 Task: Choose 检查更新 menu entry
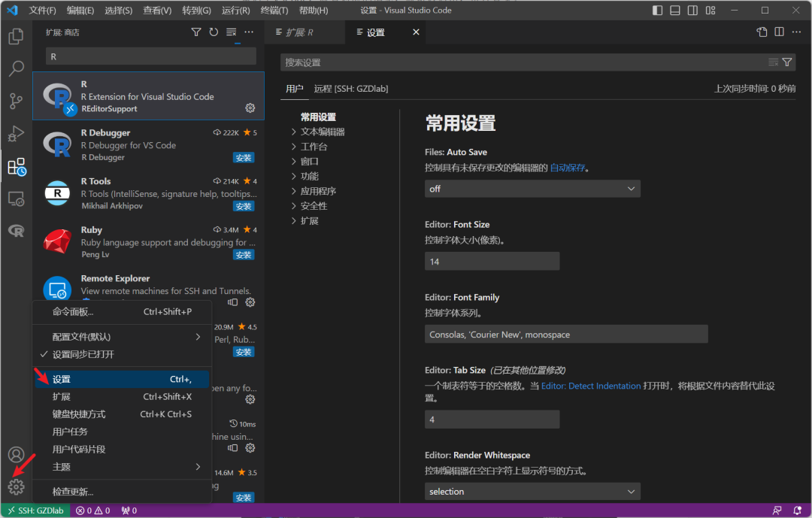pos(123,492)
